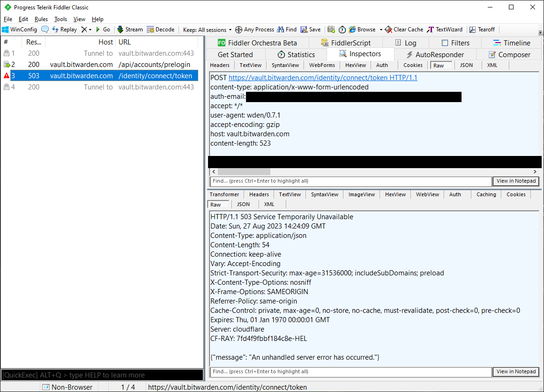Screen dimensions: 544x392
Task: Open the Keep: All sessions dropdown
Action: [x=207, y=30]
